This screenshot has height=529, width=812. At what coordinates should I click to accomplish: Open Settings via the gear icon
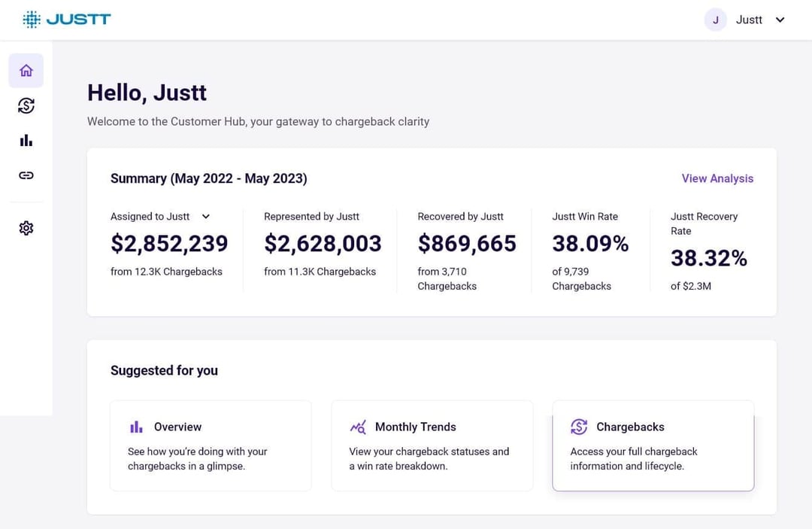(x=26, y=227)
